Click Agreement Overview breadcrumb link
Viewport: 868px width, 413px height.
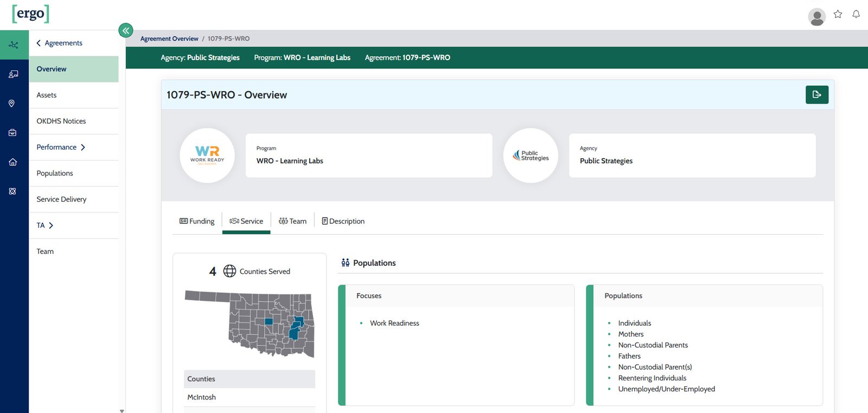click(x=169, y=38)
